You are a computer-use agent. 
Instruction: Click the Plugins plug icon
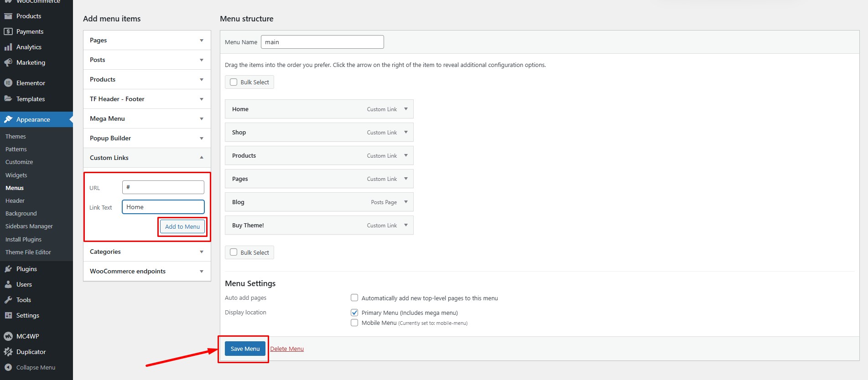pos(8,269)
